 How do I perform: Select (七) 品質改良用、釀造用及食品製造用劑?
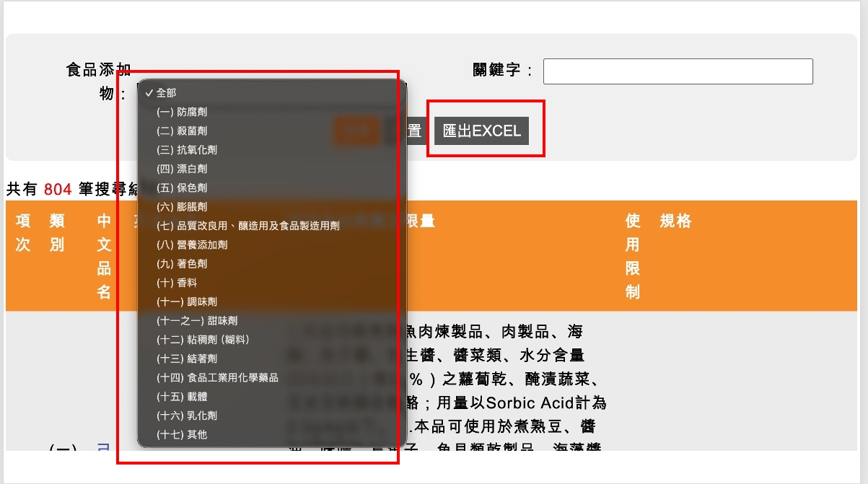[248, 226]
